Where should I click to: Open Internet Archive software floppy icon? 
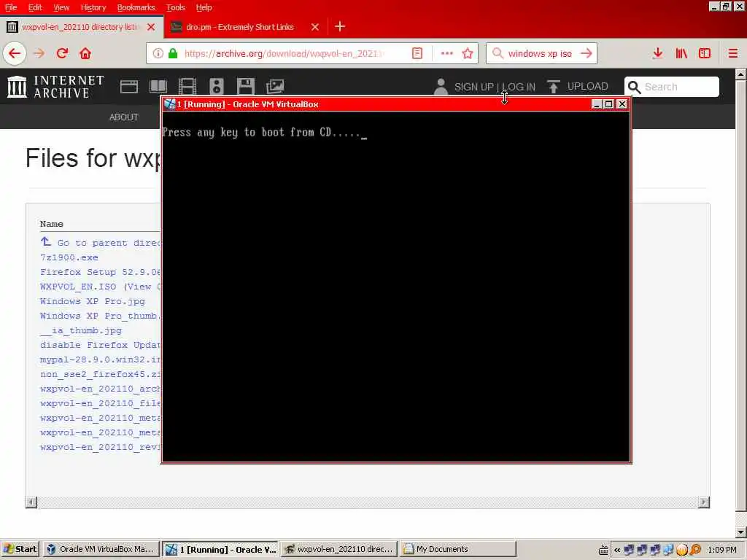click(x=245, y=87)
